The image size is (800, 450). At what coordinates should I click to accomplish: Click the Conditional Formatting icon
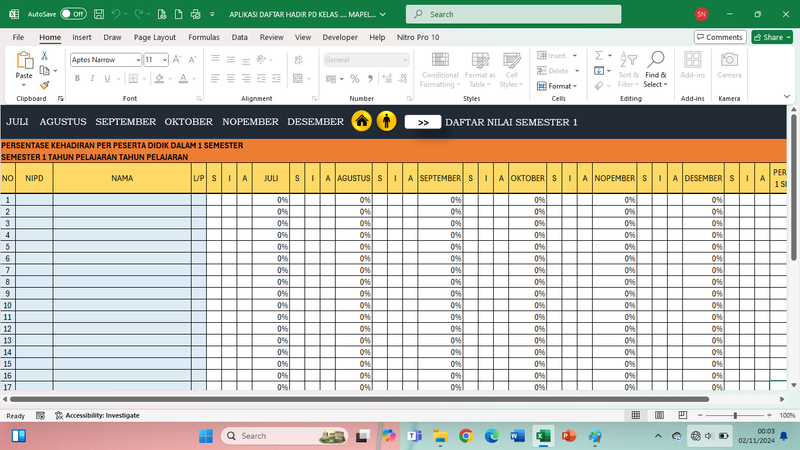(x=440, y=60)
